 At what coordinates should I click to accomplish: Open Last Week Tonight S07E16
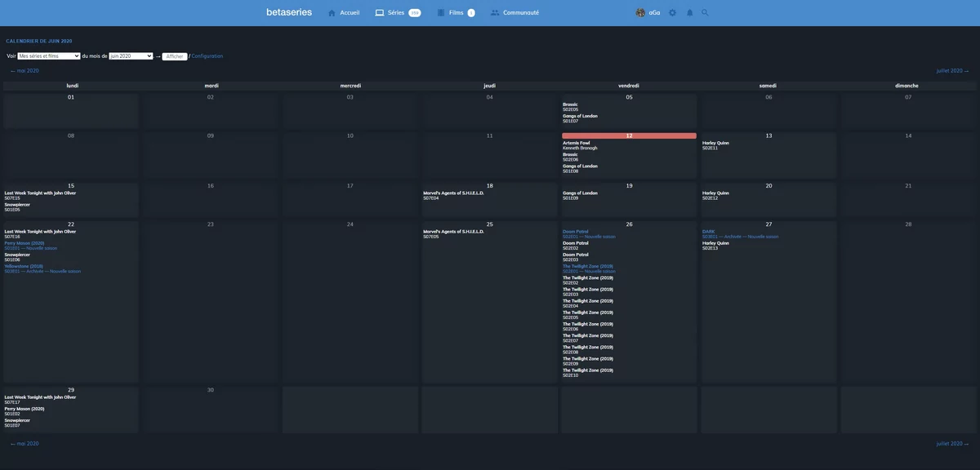coord(40,234)
